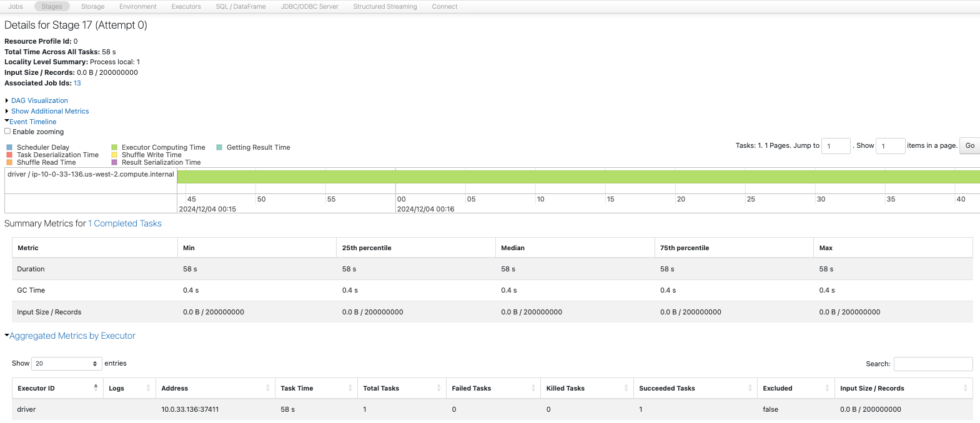This screenshot has height=423, width=980.
Task: Open the 1 Completed Tasks link
Action: pyautogui.click(x=125, y=223)
